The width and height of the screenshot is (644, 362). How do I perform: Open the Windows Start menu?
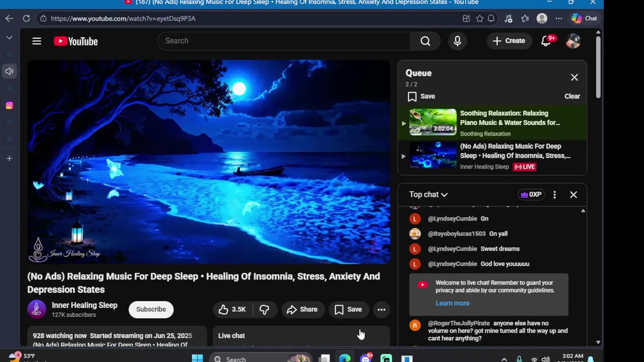tap(197, 358)
